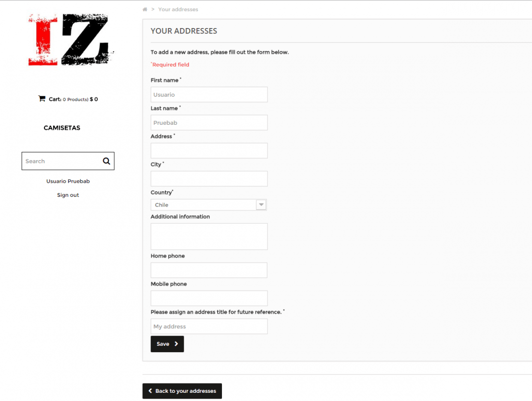
Task: Click the Home phone field
Action: (x=209, y=270)
